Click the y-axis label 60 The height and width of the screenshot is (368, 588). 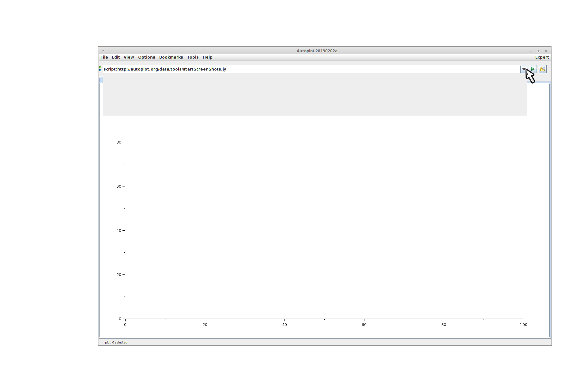click(119, 186)
